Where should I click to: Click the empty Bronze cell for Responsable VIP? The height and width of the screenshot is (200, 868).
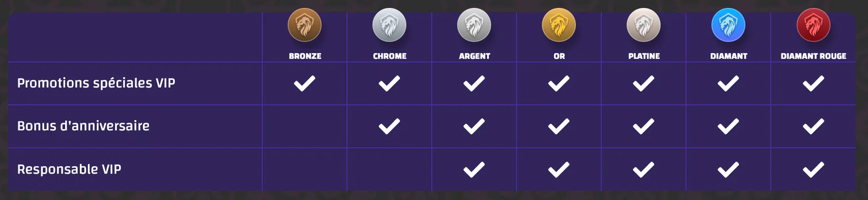tap(304, 170)
